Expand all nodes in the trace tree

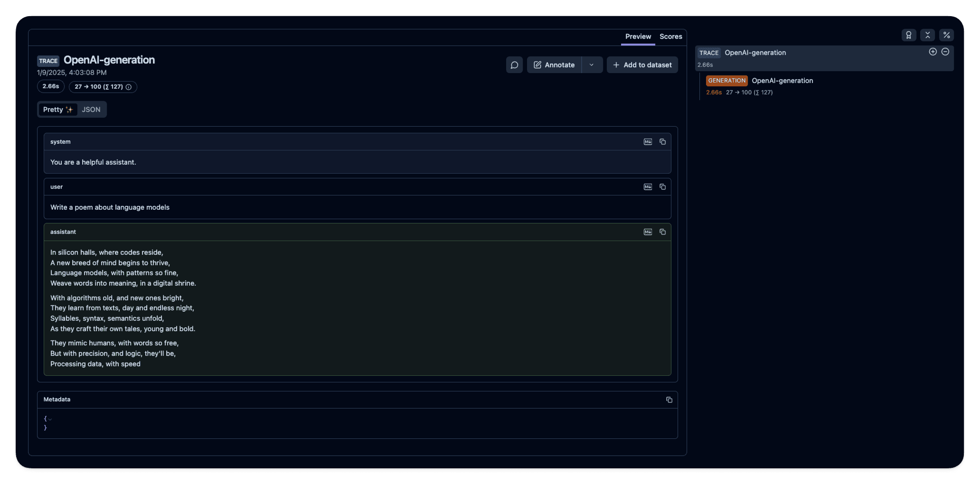click(x=933, y=52)
